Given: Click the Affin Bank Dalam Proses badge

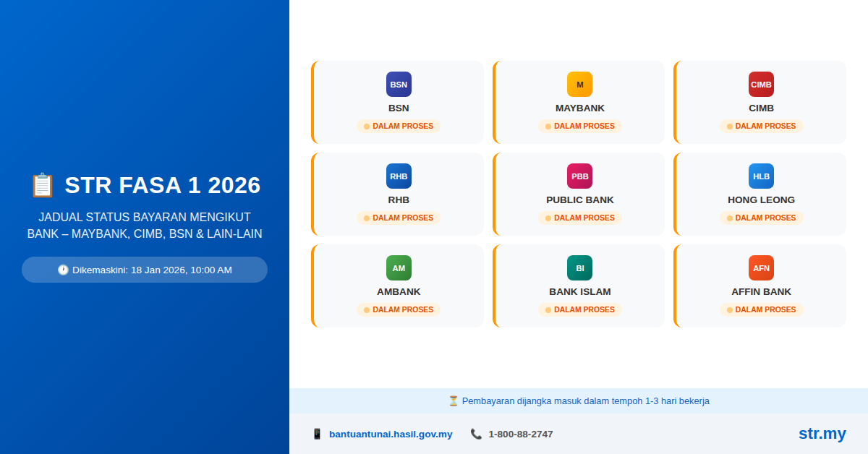Looking at the screenshot, I should tap(761, 309).
